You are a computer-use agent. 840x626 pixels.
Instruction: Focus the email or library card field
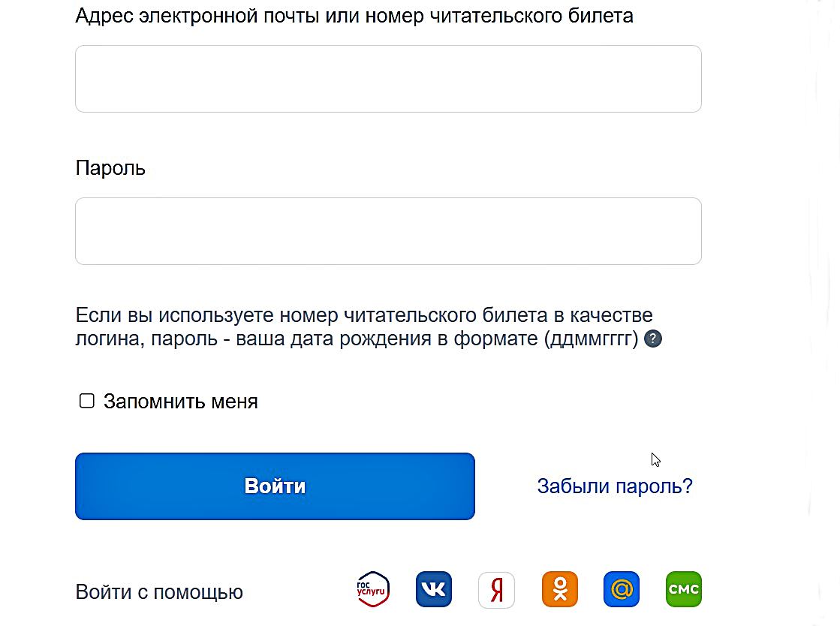(x=388, y=79)
